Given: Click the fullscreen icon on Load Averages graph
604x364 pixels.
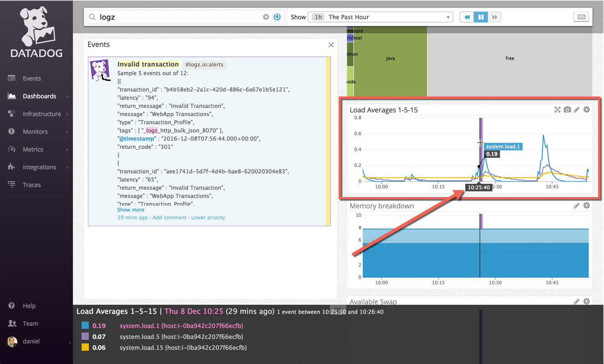Looking at the screenshot, I should pos(557,110).
